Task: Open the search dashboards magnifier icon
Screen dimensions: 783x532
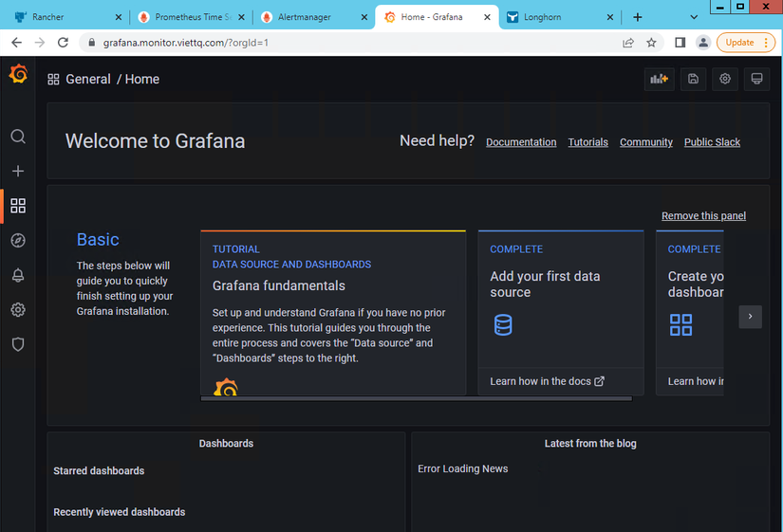Action: 18,137
